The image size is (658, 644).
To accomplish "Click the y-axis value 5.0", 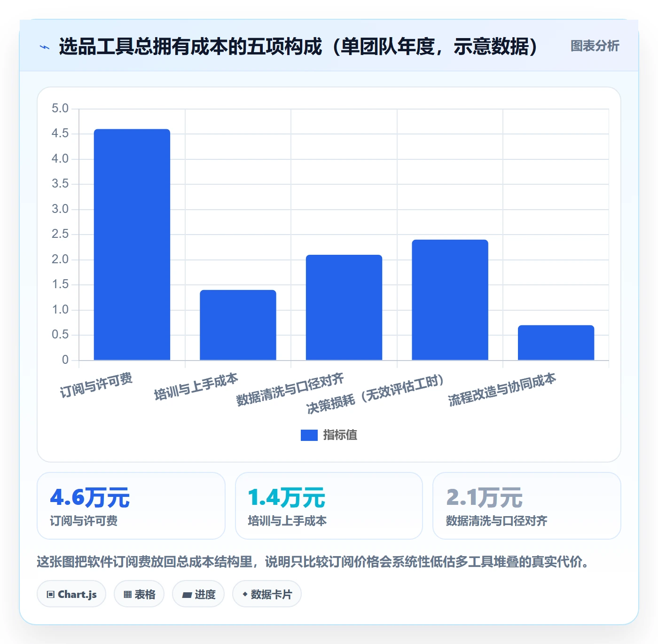I will click(x=60, y=109).
